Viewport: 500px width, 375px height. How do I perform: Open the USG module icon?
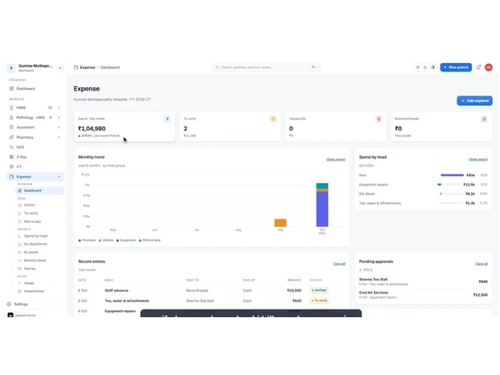click(11, 147)
